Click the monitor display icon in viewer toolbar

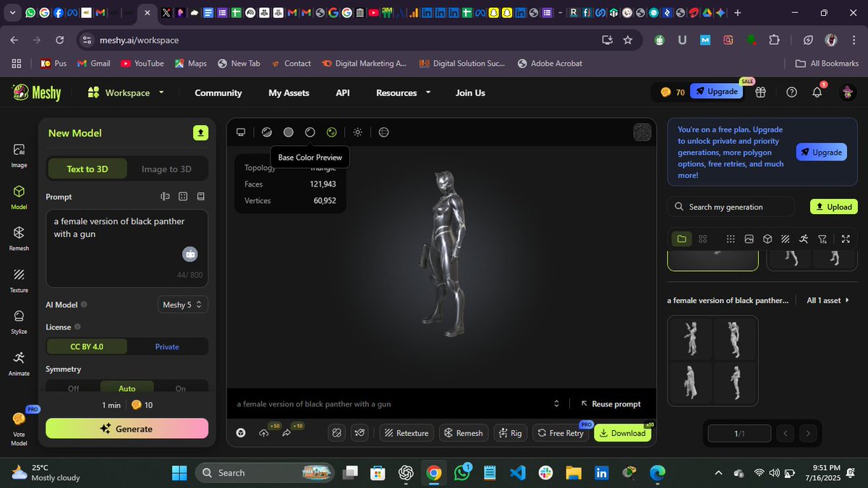pos(241,132)
